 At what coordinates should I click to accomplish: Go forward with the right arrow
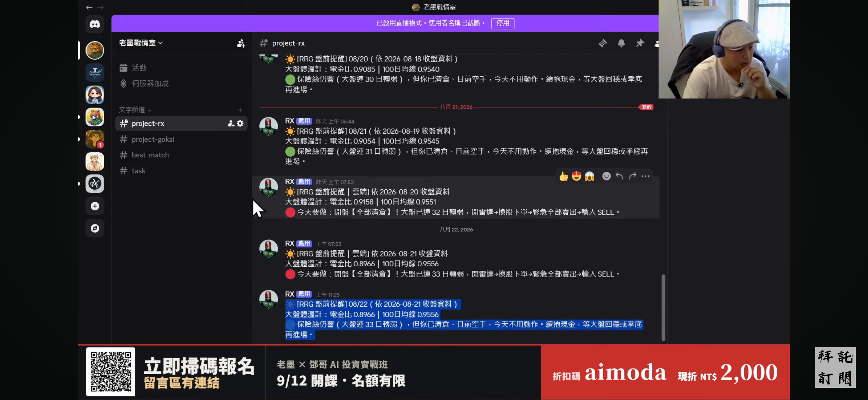tap(101, 7)
